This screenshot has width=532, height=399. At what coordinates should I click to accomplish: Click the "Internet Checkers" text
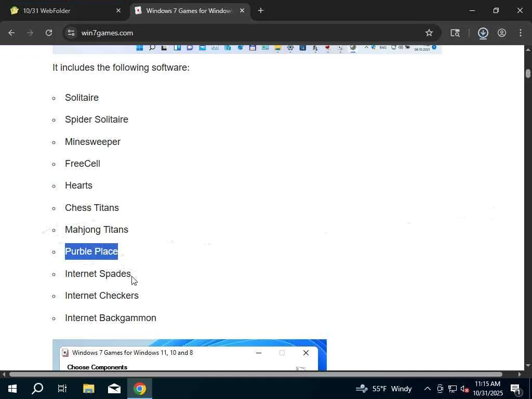[x=102, y=296]
